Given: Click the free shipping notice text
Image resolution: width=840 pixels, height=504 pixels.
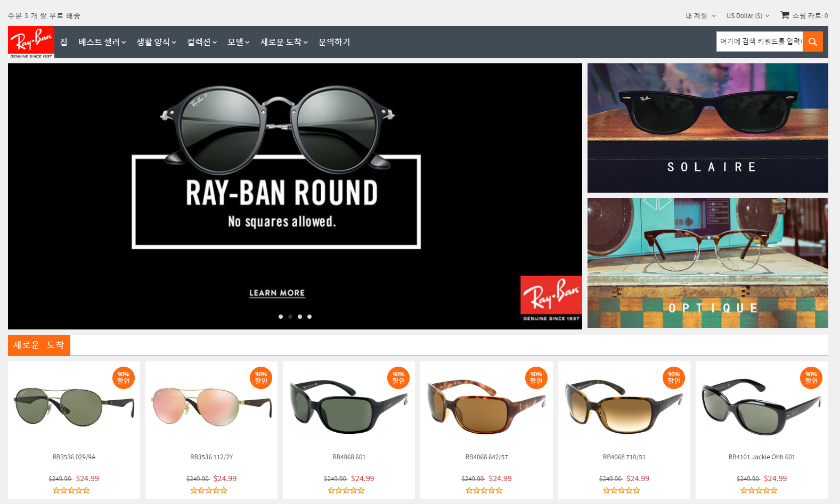Looking at the screenshot, I should [44, 16].
